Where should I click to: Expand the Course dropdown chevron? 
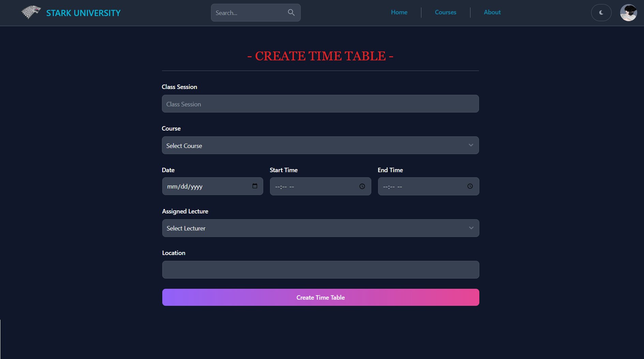(x=471, y=145)
